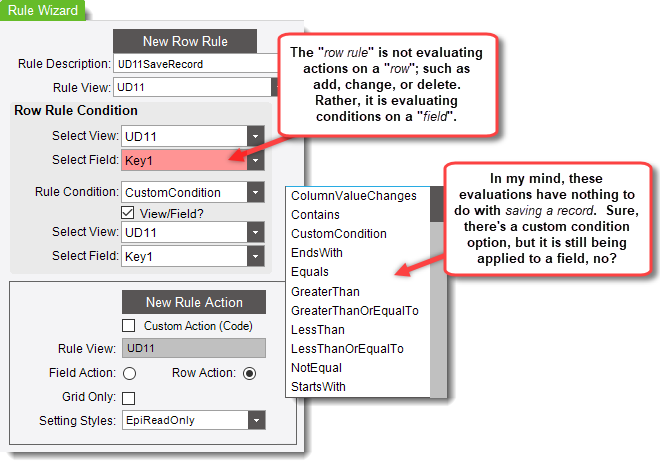This screenshot has height=467, width=660.
Task: Open the top Rule View UD11 dropdown
Action: click(x=275, y=87)
